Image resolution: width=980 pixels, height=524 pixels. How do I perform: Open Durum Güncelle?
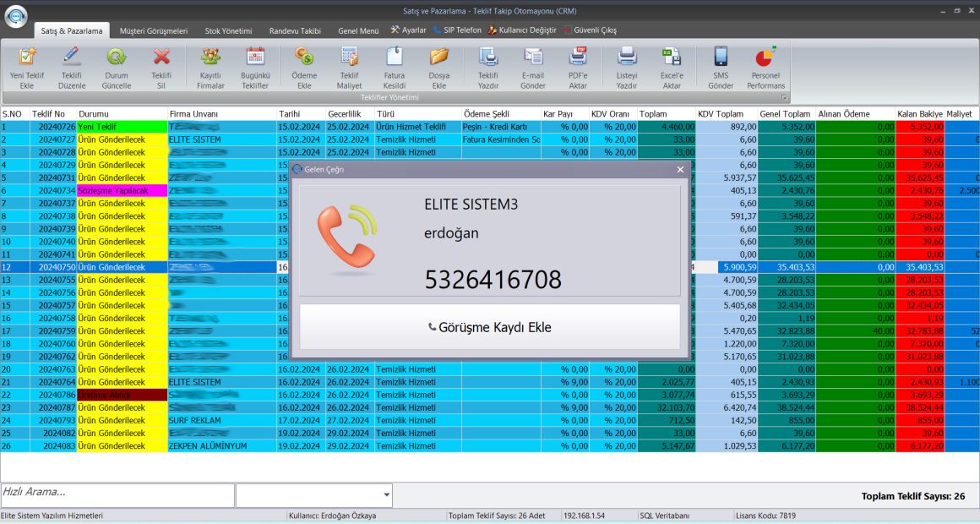tap(116, 68)
